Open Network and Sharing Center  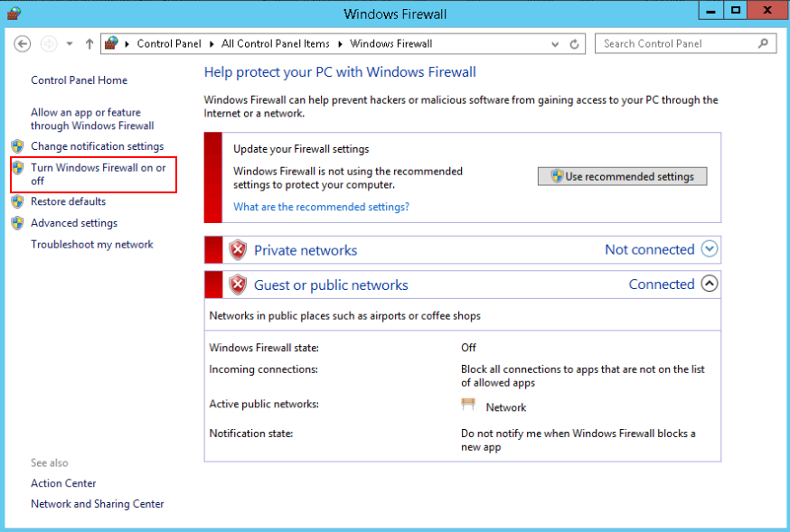tap(98, 504)
